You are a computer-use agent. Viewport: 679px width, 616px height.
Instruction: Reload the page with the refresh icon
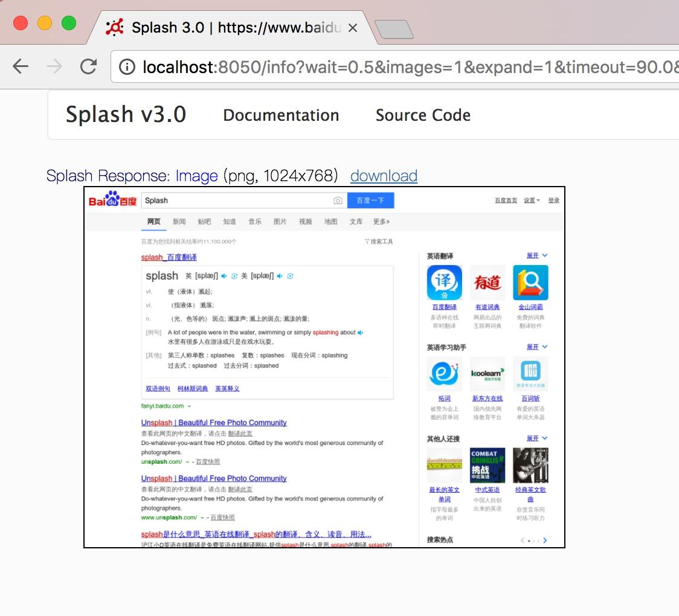pyautogui.click(x=88, y=66)
